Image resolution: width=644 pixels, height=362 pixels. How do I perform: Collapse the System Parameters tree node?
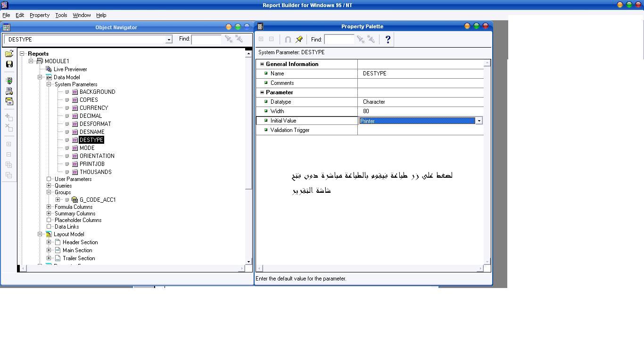pos(49,84)
